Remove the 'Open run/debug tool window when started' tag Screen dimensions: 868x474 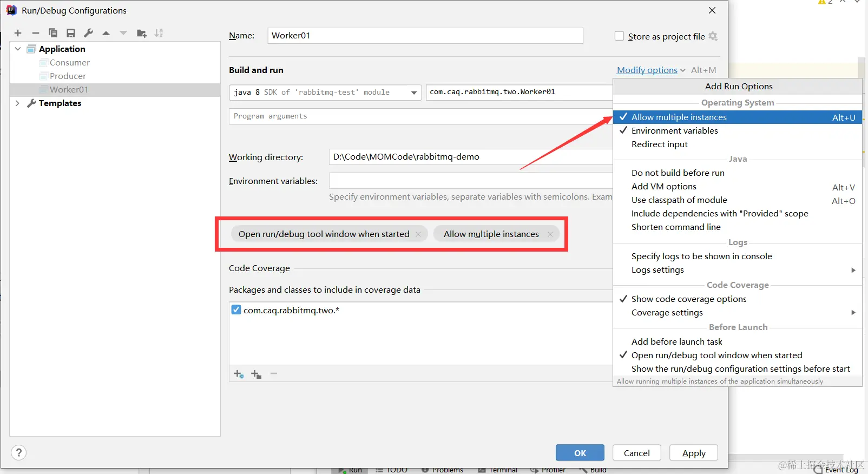point(418,234)
